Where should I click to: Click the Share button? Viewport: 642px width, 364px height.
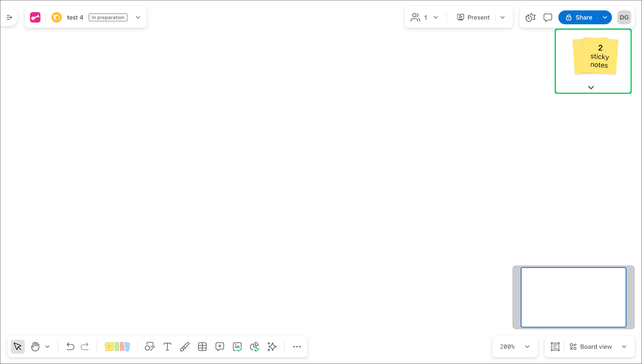click(583, 17)
